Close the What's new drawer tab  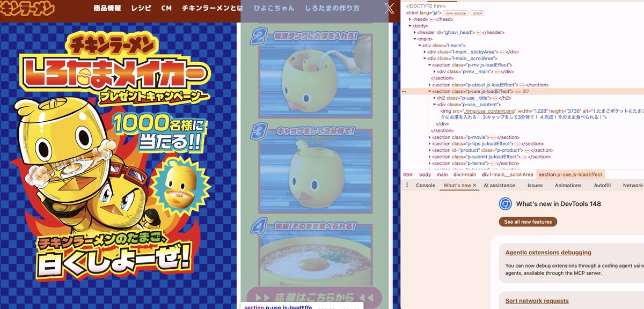(x=474, y=185)
